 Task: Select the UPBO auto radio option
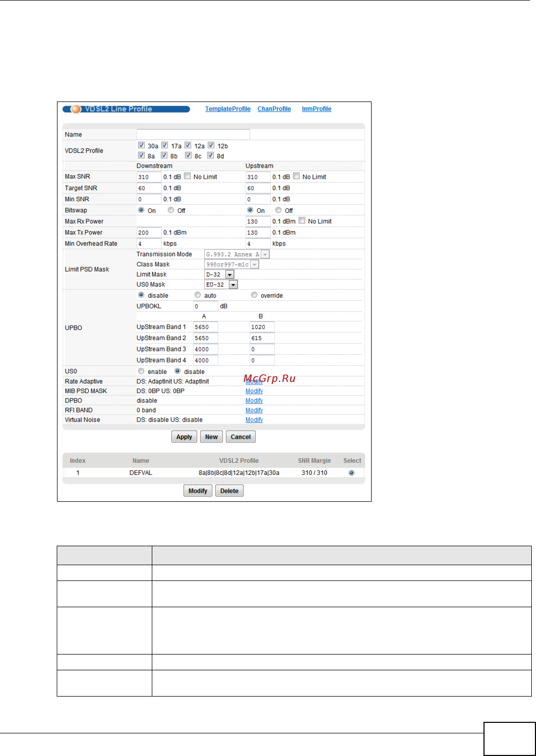tap(197, 295)
